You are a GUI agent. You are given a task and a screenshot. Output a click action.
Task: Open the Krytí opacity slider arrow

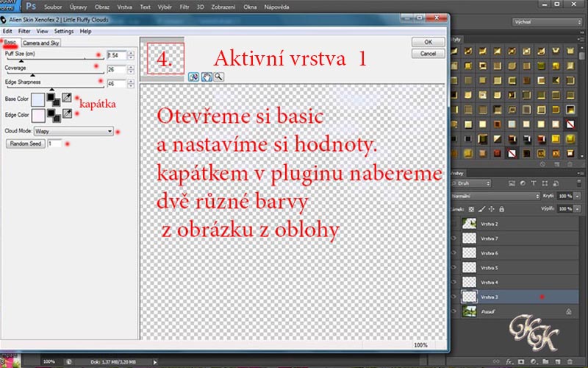click(x=578, y=196)
